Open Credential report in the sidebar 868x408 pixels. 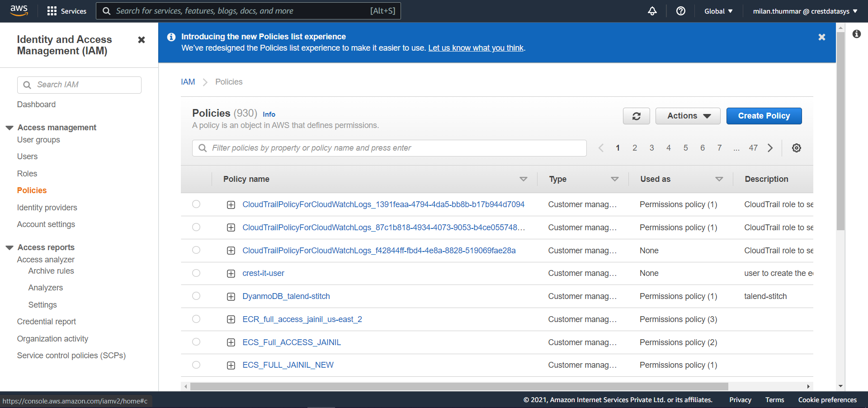click(47, 322)
